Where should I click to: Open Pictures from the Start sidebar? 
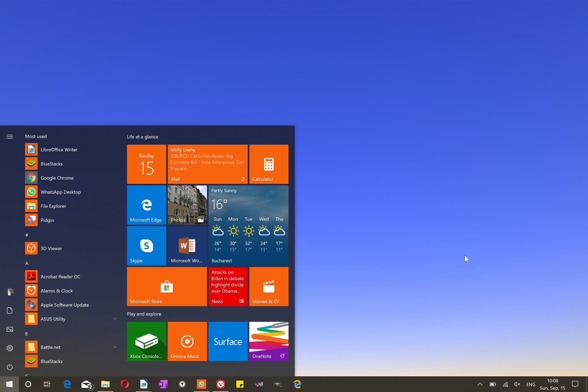tap(10, 329)
